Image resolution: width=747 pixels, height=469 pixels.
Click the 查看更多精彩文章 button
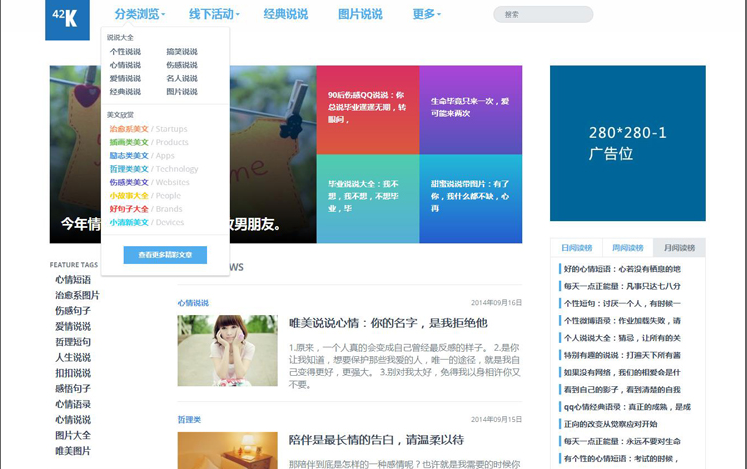[x=165, y=255]
